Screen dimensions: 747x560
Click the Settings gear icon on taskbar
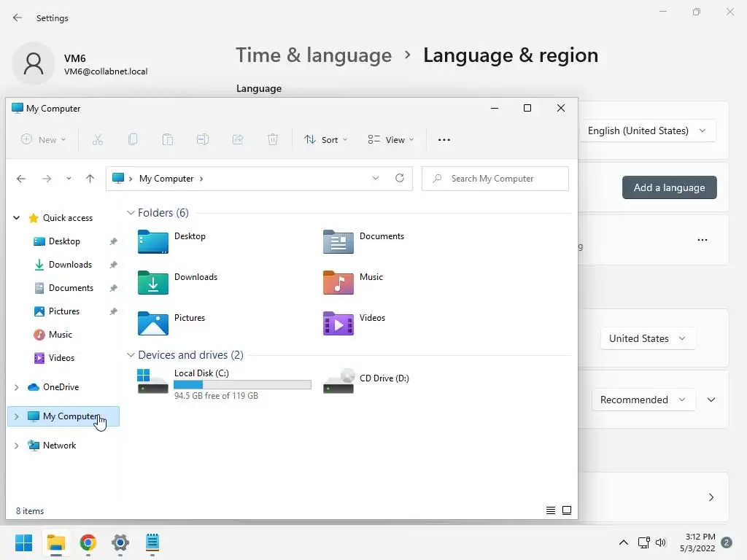click(120, 542)
